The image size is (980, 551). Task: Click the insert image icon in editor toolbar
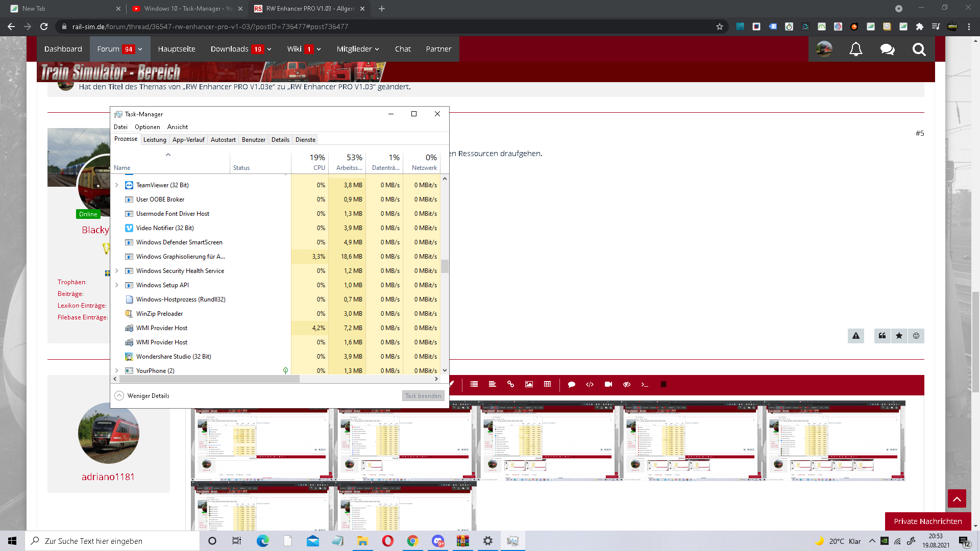529,384
